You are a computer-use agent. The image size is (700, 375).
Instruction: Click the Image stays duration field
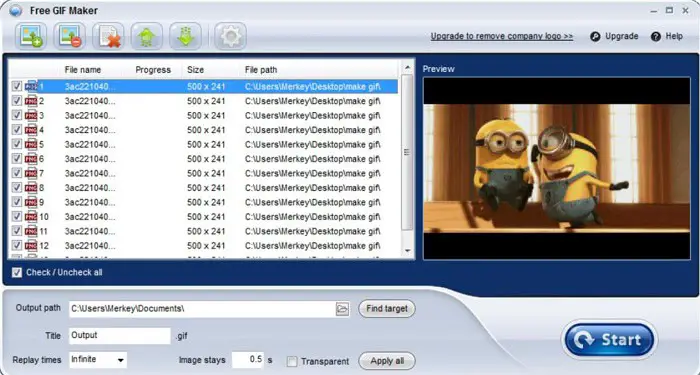(x=248, y=360)
